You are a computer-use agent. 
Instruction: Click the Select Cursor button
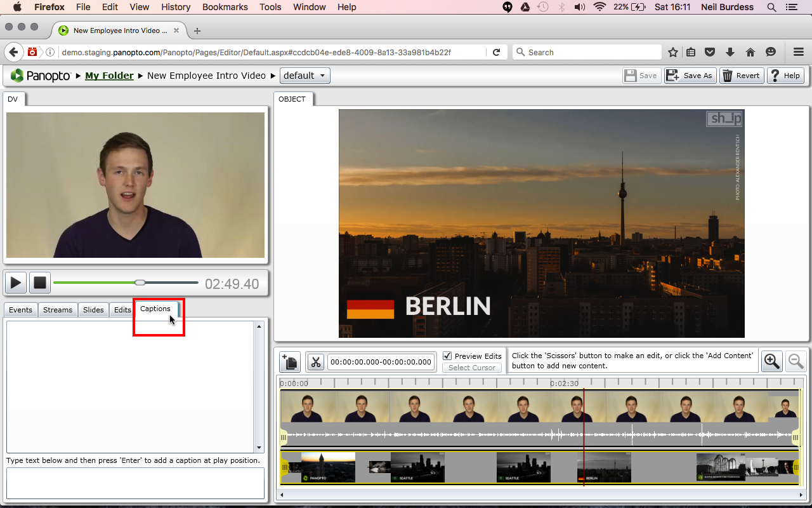click(472, 368)
